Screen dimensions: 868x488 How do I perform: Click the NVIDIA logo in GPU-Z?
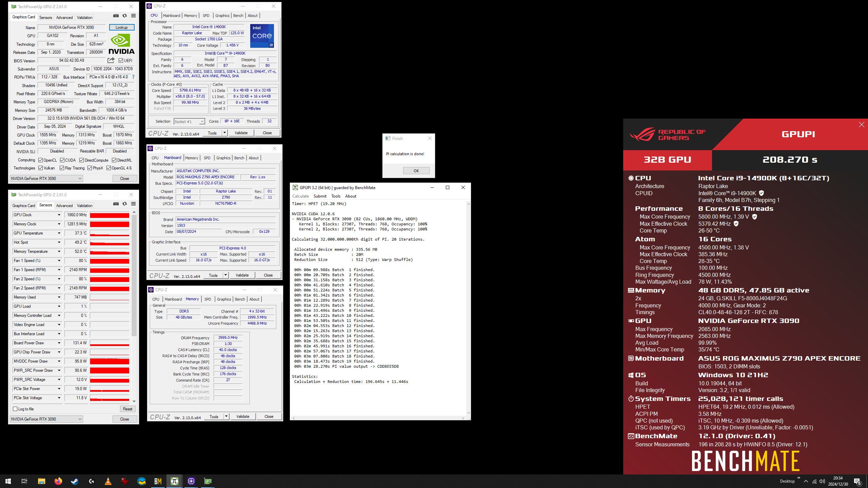(x=121, y=44)
